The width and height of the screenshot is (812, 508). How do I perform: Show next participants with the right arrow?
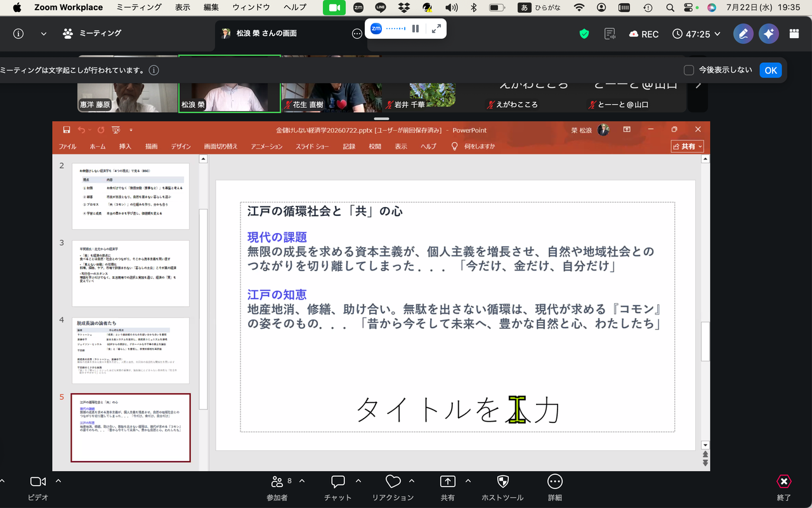pyautogui.click(x=698, y=85)
